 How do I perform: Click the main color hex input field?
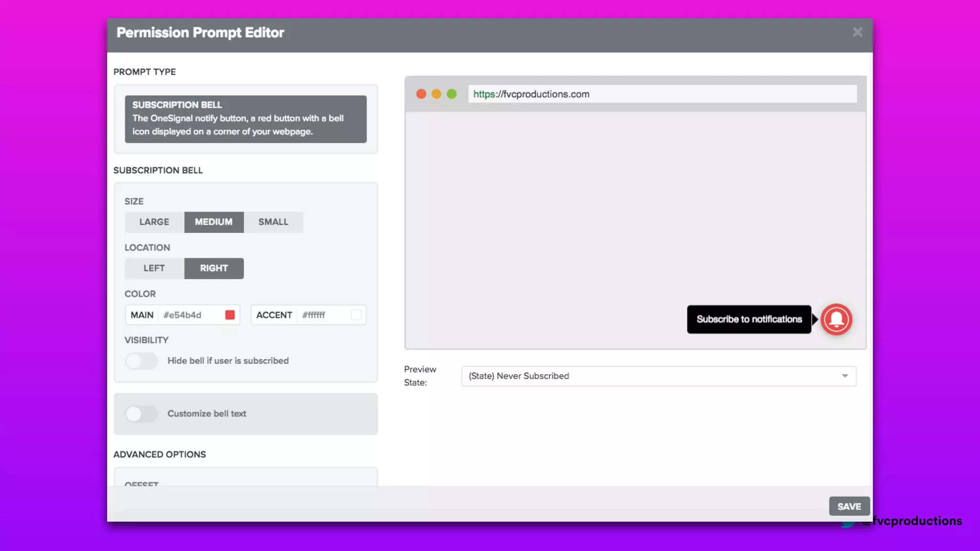coord(190,315)
